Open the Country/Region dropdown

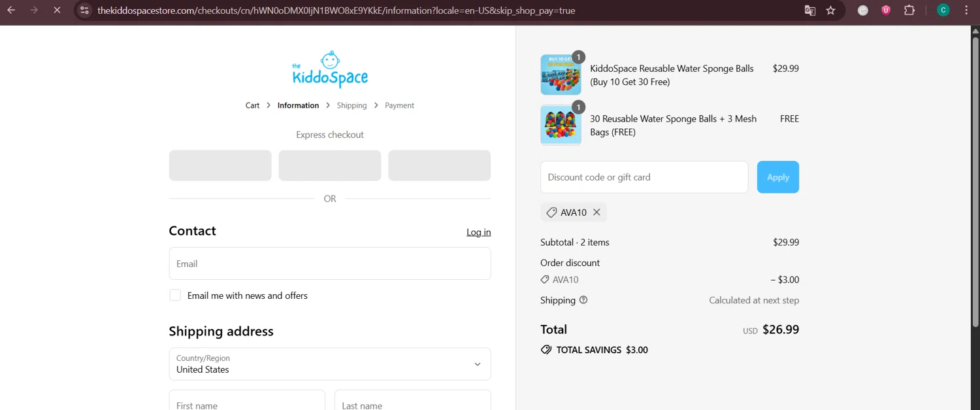tap(330, 364)
